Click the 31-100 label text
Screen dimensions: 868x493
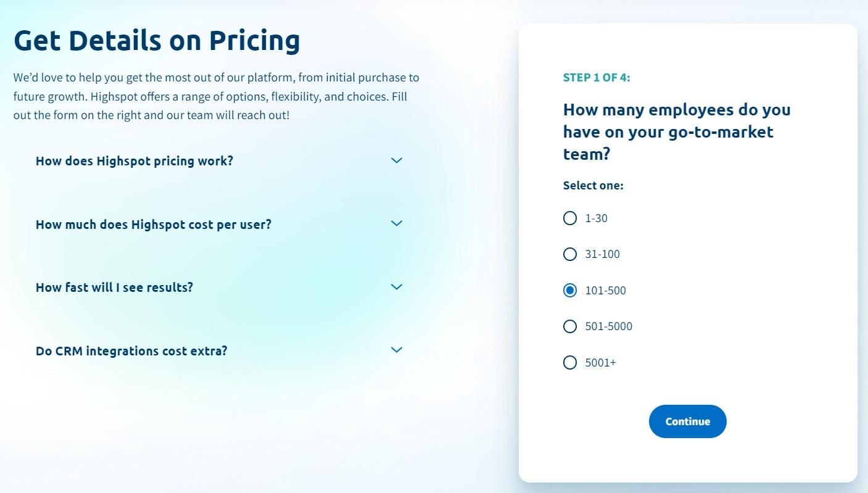click(603, 254)
